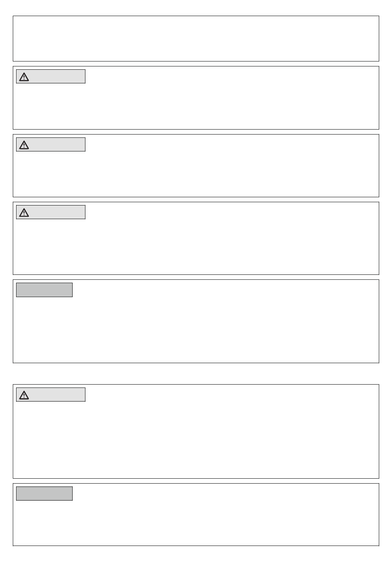This screenshot has width=392, height=567.
Task: Click body area of last dark-gray notice box
Action: tap(196, 523)
